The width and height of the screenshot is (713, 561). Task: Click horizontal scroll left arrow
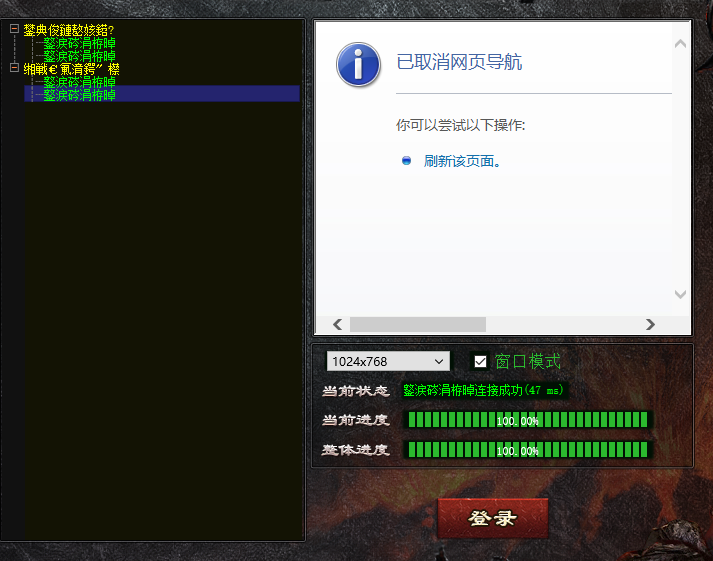[337, 324]
